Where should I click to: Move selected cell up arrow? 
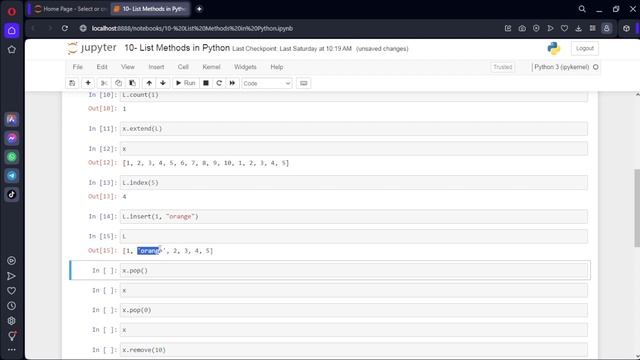149,83
